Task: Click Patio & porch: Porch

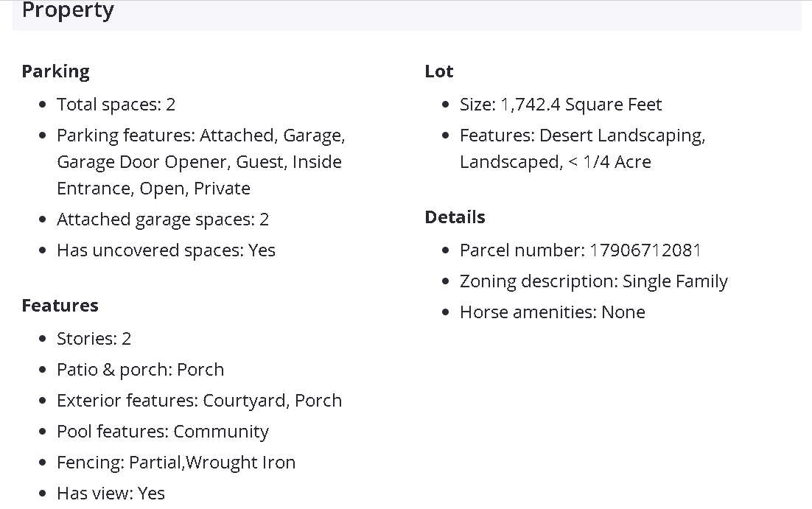Action: (140, 370)
